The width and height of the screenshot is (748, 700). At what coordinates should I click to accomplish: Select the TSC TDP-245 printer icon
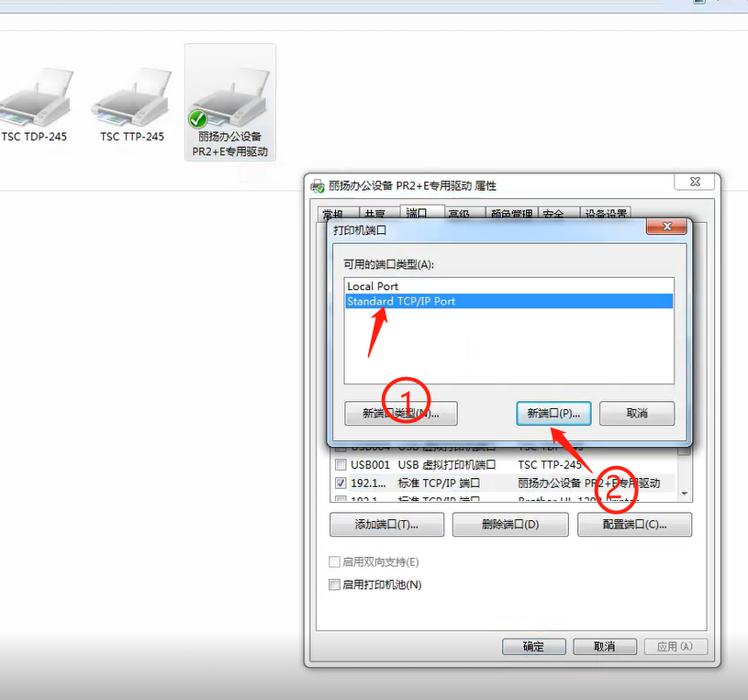(x=34, y=105)
